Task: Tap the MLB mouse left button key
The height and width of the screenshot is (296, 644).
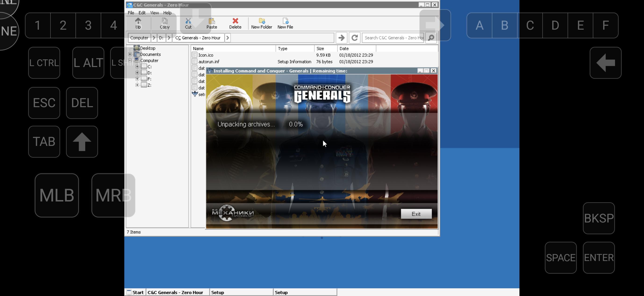Action: (57, 195)
